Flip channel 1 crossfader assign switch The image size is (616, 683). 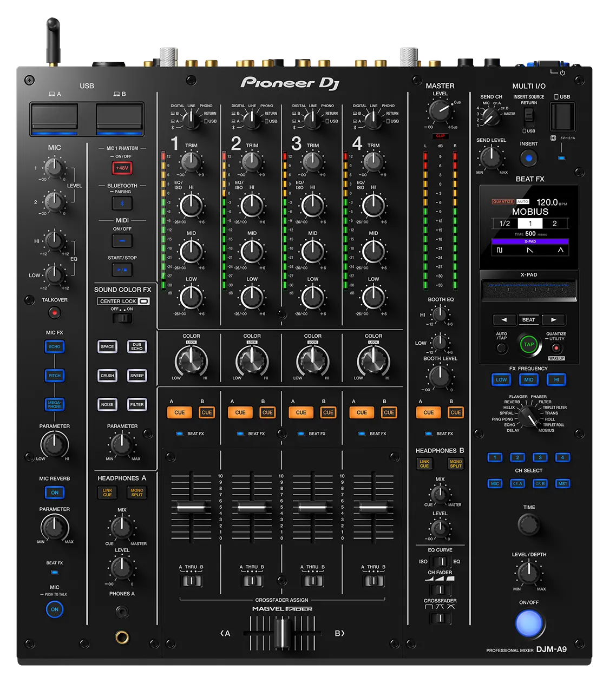[x=191, y=581]
